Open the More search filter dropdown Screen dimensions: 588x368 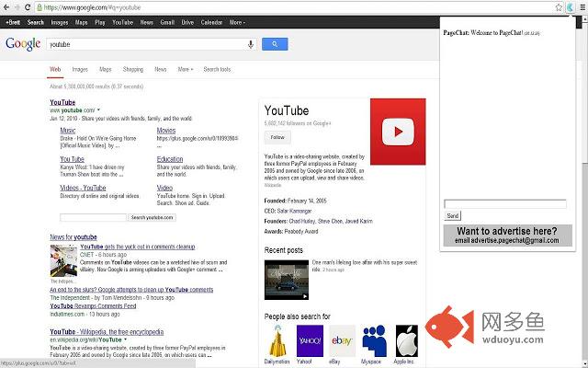(186, 69)
